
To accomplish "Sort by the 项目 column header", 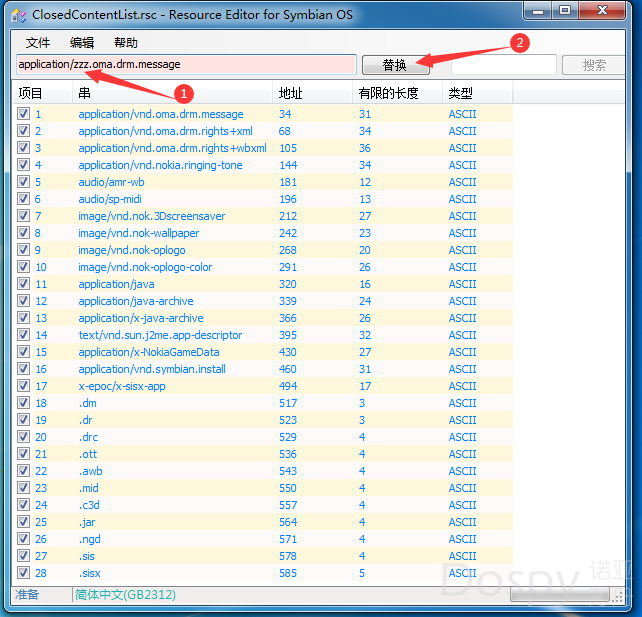I will [42, 93].
